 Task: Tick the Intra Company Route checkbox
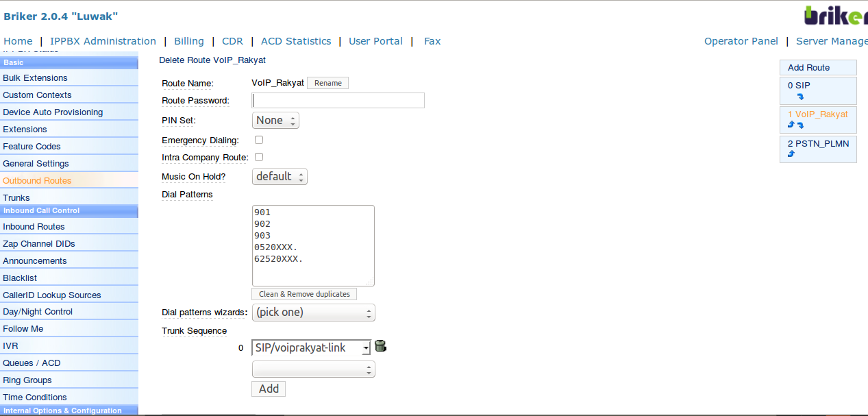click(259, 157)
